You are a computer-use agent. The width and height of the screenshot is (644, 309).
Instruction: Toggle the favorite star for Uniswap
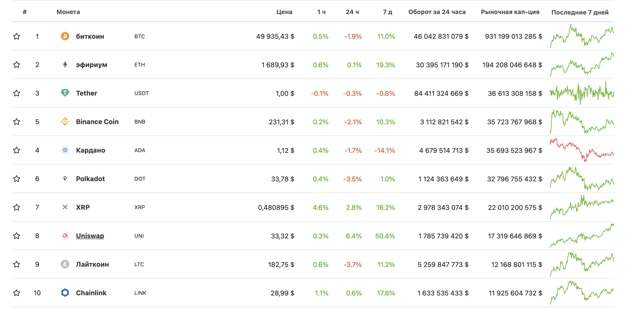pyautogui.click(x=16, y=236)
